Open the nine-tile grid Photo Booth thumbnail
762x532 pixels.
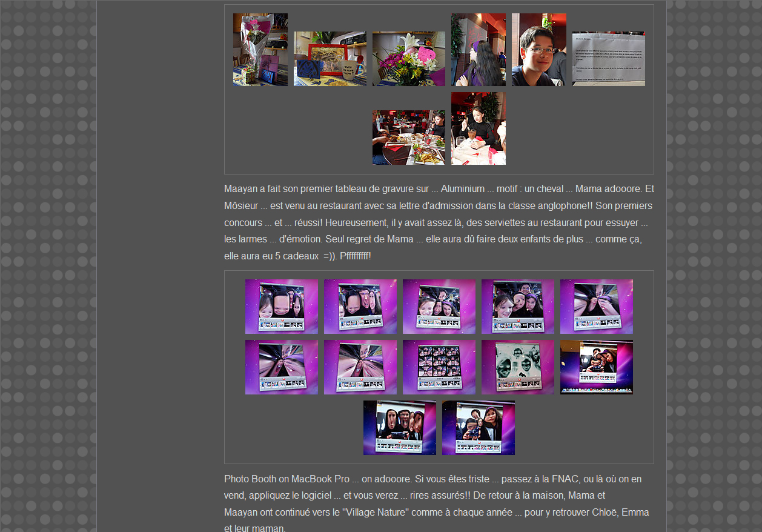pyautogui.click(x=439, y=367)
